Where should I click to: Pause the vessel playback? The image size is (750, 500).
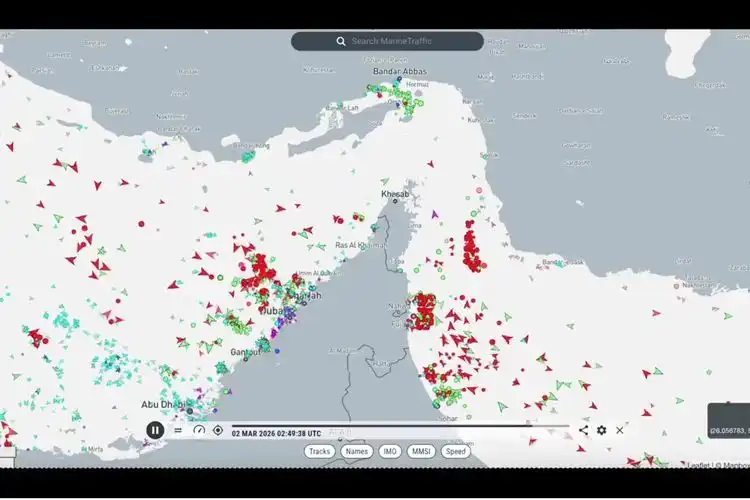point(155,430)
